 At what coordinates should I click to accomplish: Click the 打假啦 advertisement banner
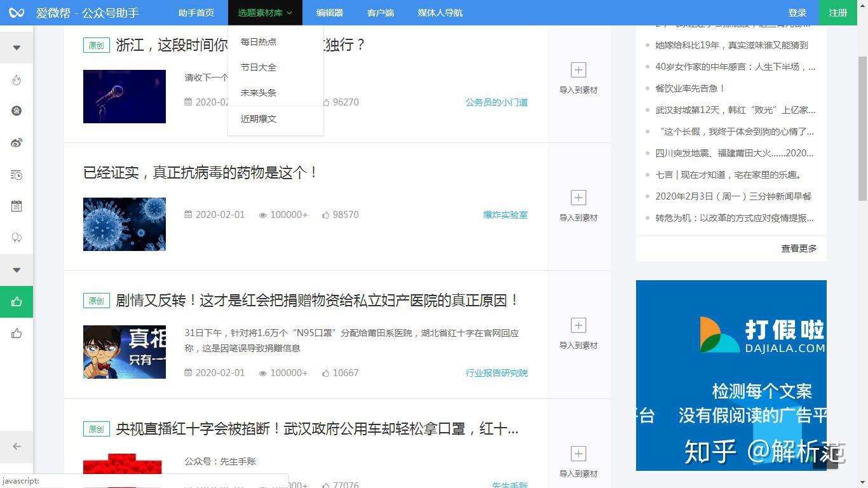(731, 376)
